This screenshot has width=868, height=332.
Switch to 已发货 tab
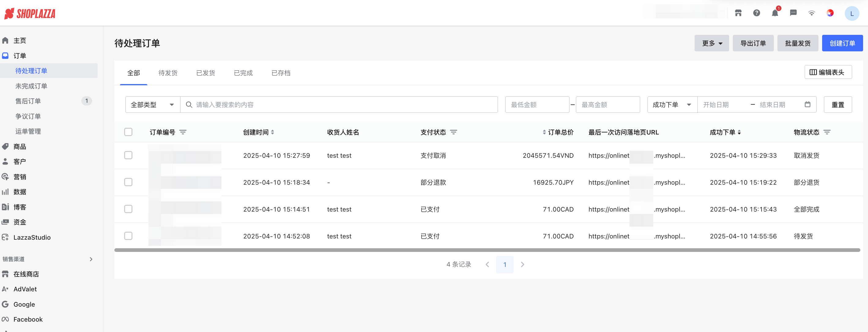(x=206, y=73)
